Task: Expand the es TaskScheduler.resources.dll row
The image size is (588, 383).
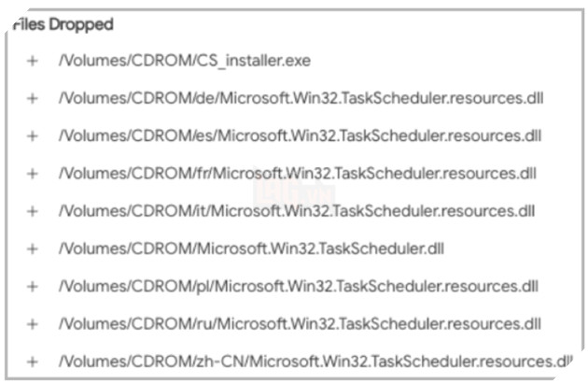Action: pyautogui.click(x=33, y=135)
